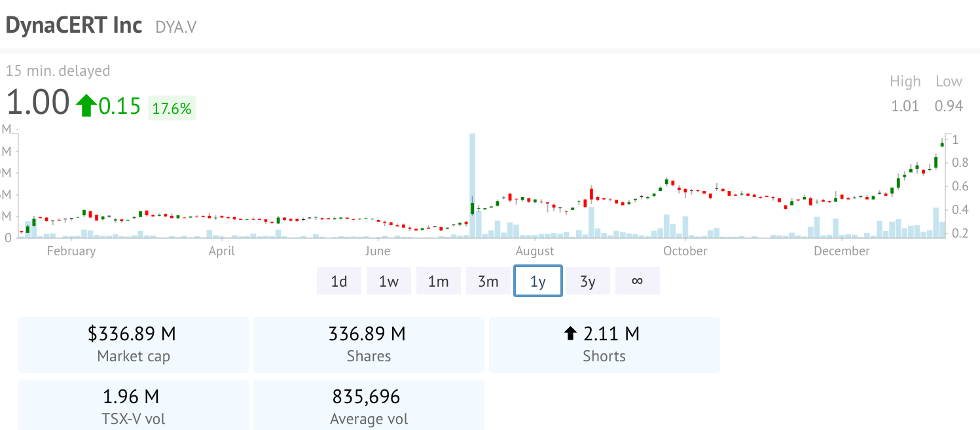Click the 0.15 price change value
Screen dimensions: 980x430
coord(120,105)
